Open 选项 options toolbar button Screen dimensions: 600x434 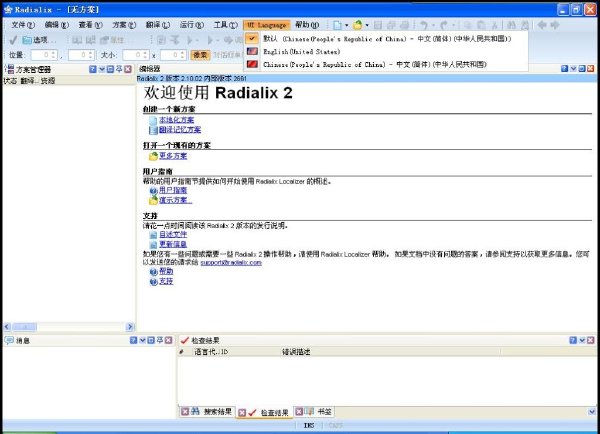click(x=39, y=40)
